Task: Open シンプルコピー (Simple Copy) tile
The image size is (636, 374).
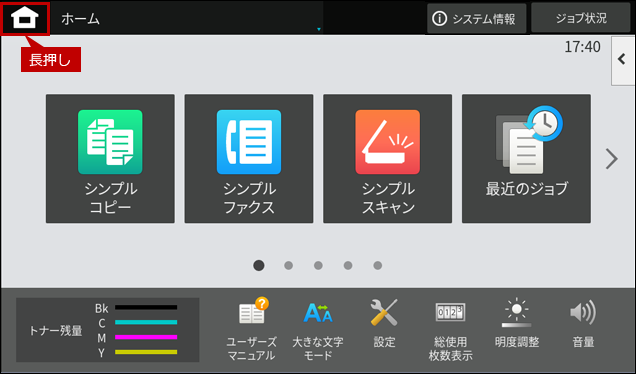Action: [110, 159]
